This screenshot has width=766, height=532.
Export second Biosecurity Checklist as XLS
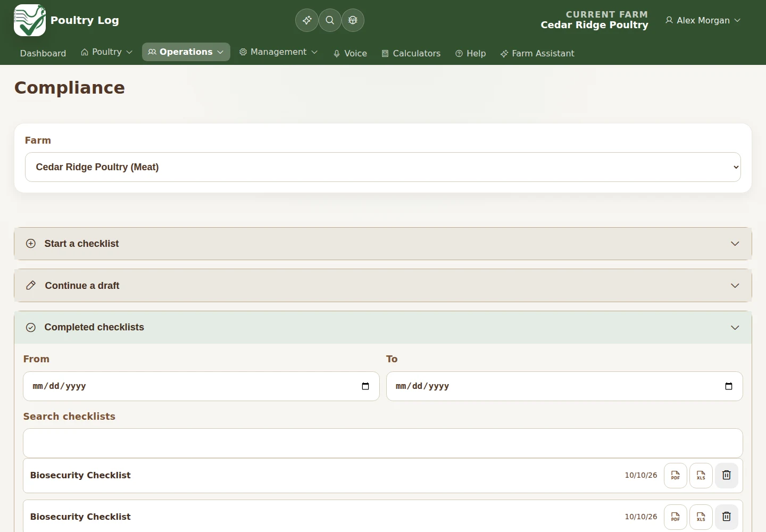701,517
